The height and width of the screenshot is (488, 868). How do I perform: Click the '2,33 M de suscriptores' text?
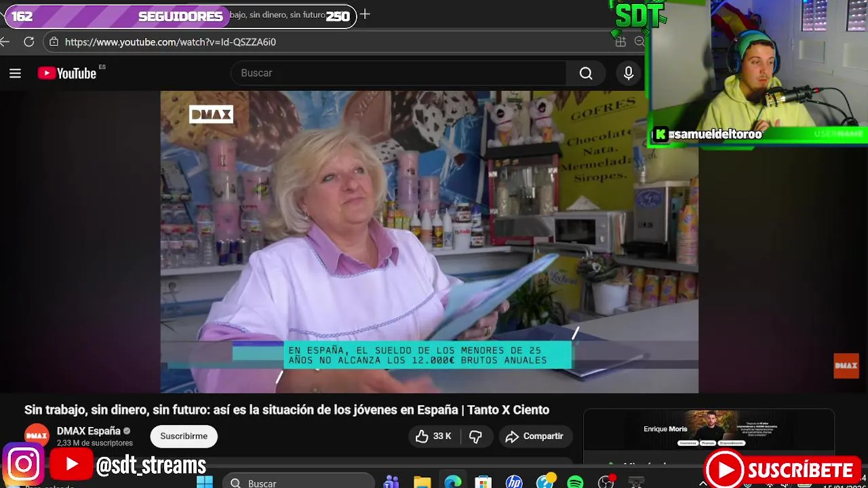pos(95,443)
